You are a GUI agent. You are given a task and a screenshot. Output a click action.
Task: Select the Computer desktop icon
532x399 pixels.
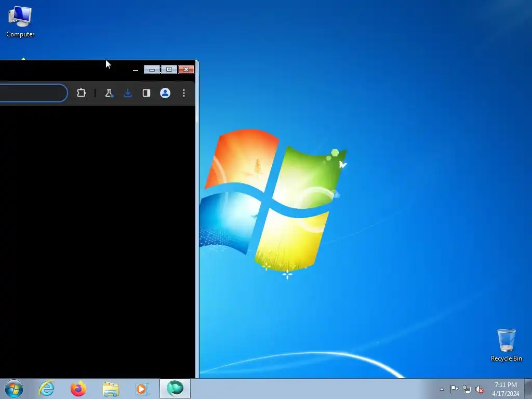pyautogui.click(x=20, y=22)
